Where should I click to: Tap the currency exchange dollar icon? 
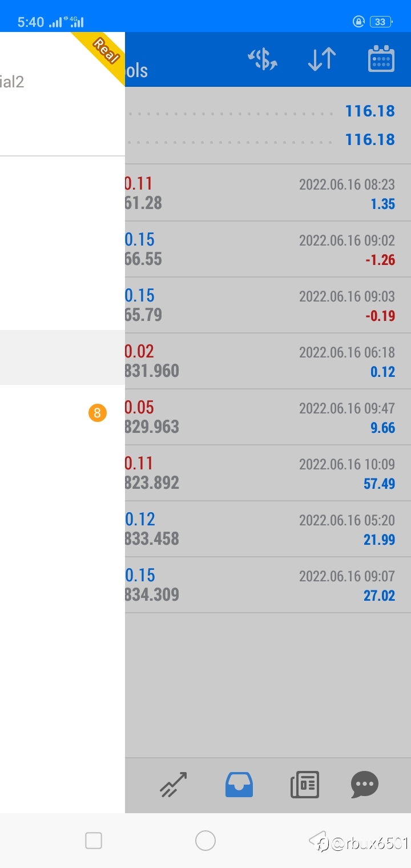click(263, 59)
